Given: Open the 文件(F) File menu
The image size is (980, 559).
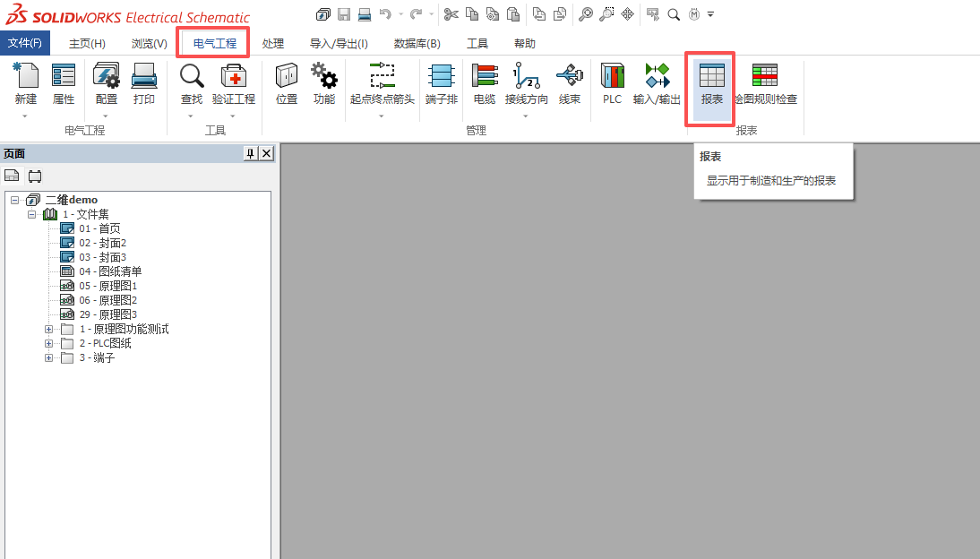Looking at the screenshot, I should (x=25, y=44).
